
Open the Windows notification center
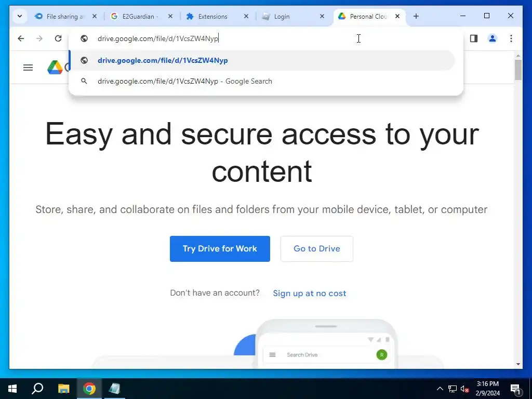(x=516, y=389)
